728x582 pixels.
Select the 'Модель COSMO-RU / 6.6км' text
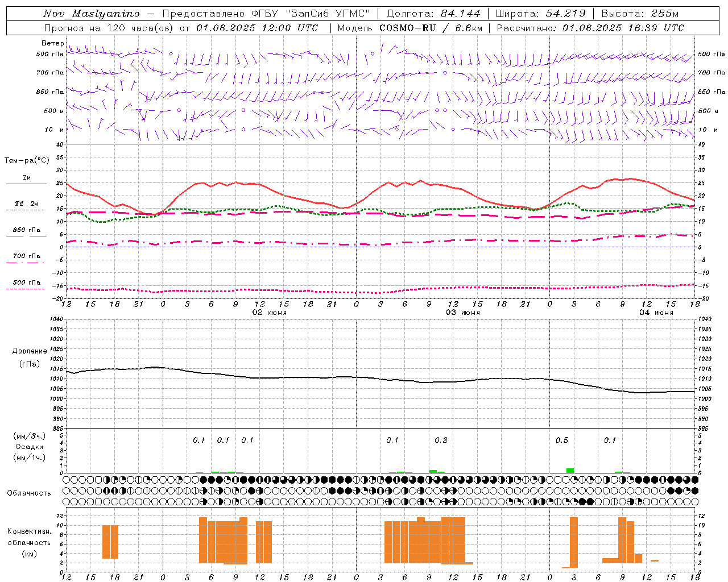pos(410,28)
